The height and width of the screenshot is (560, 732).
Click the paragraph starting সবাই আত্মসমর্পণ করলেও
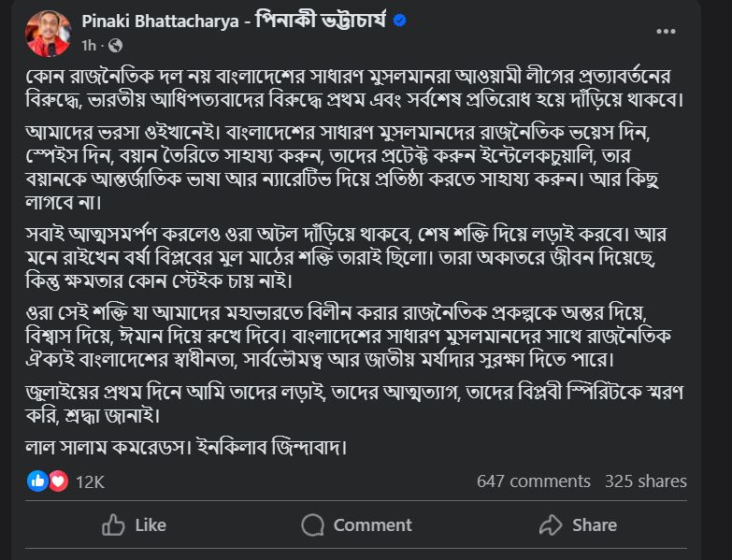(x=346, y=258)
